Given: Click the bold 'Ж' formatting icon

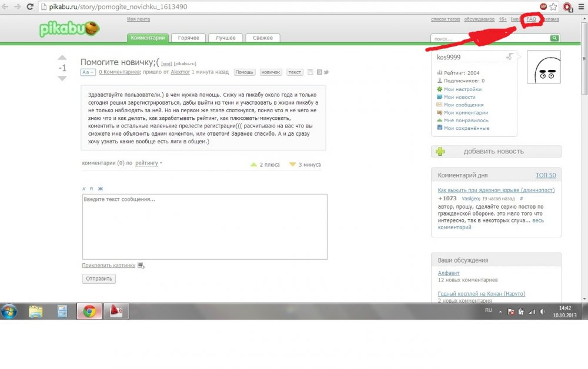Looking at the screenshot, I should tap(100, 189).
